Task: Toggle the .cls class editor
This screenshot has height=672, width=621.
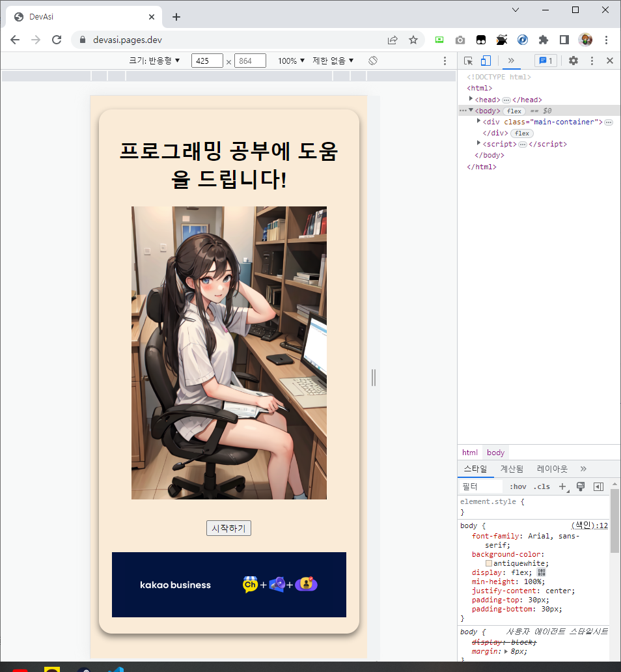Action: click(542, 486)
